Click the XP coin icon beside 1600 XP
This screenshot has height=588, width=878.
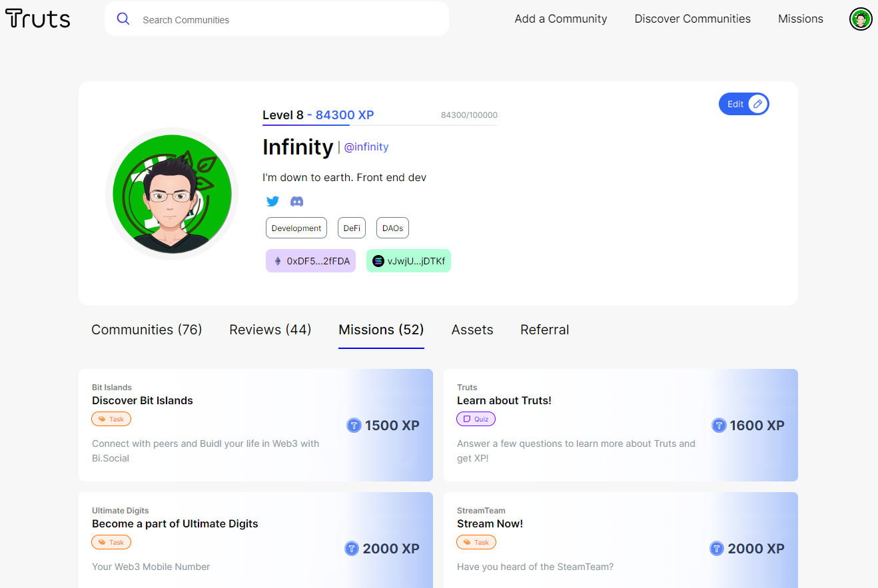tap(719, 426)
